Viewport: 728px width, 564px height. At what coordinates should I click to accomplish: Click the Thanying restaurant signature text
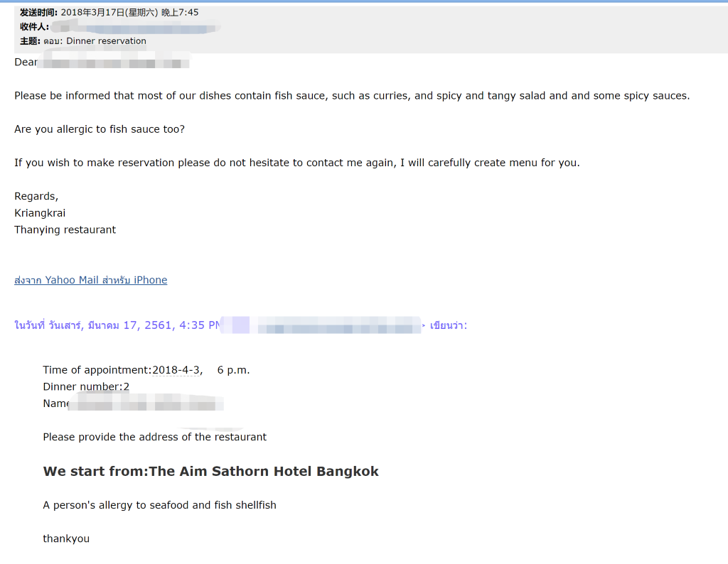pos(65,230)
